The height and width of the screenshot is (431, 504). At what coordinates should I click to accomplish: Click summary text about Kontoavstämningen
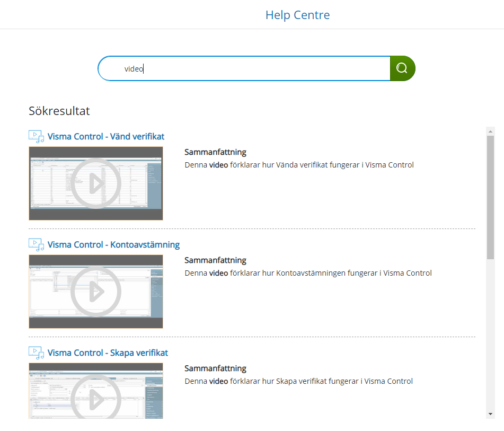308,273
